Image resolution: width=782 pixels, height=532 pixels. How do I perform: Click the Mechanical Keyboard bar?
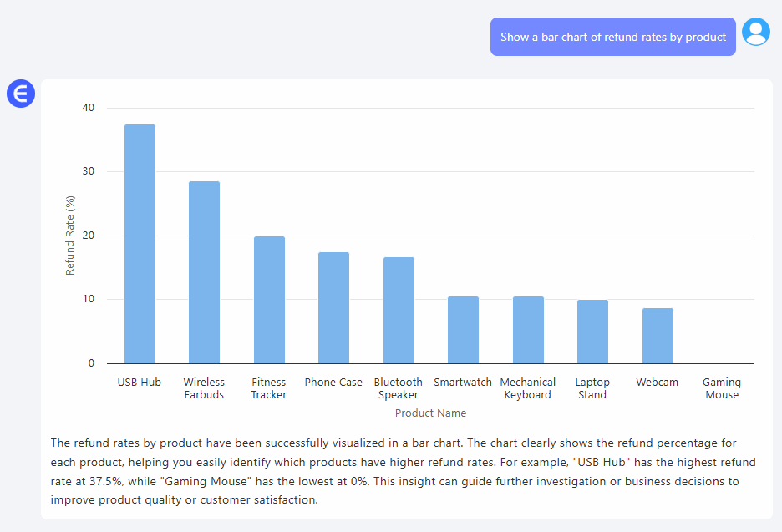pos(528,330)
